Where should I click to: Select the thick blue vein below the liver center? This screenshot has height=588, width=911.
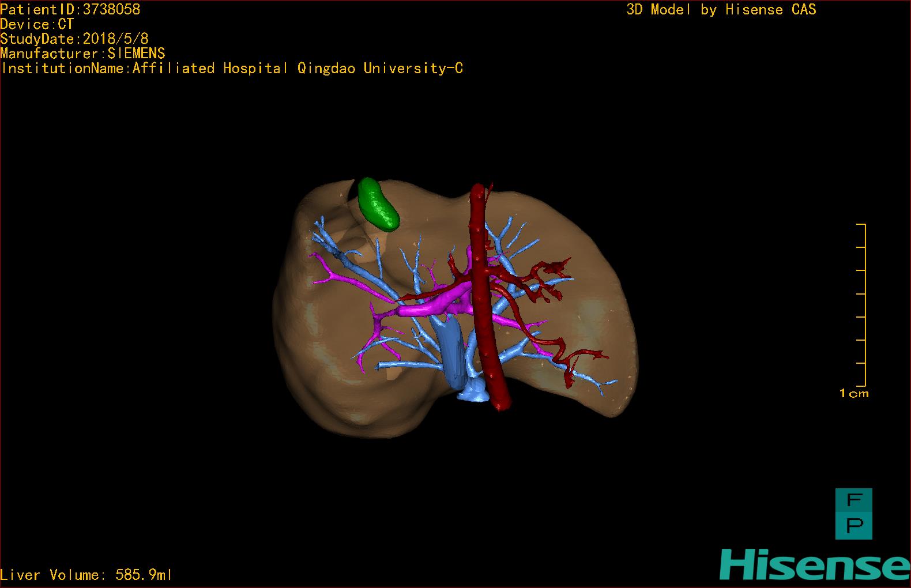click(x=453, y=352)
